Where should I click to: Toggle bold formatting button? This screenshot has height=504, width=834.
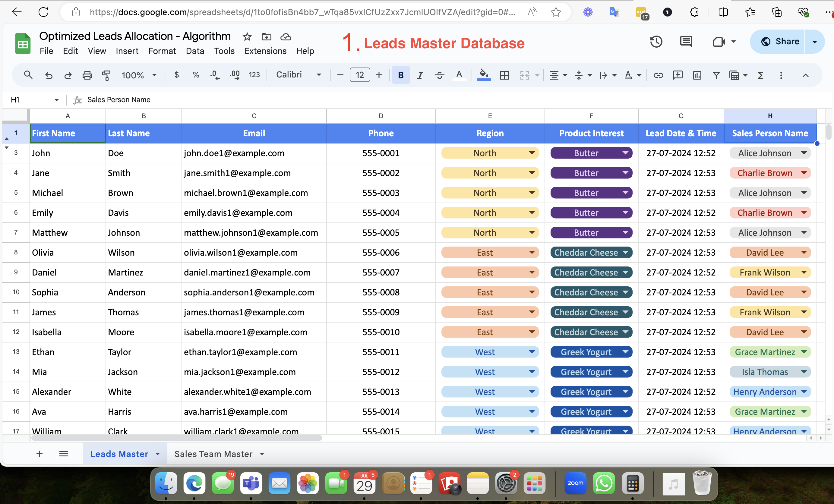pyautogui.click(x=401, y=75)
